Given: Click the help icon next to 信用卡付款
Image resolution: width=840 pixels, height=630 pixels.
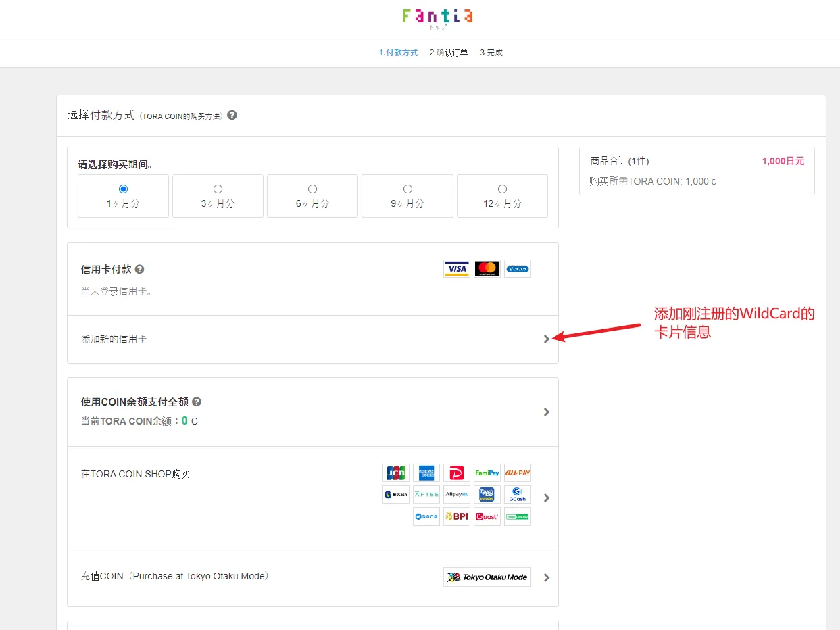Looking at the screenshot, I should [139, 269].
